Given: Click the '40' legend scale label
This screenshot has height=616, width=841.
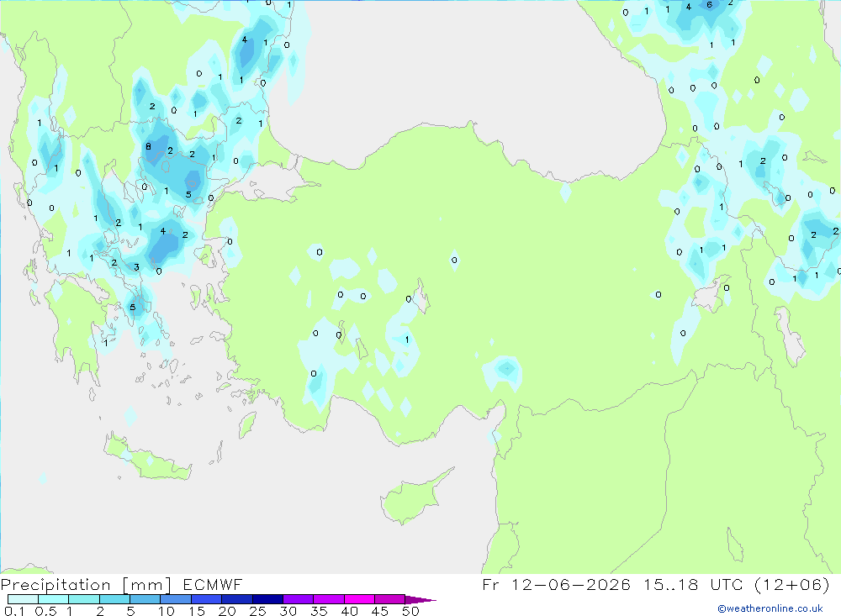Looking at the screenshot, I should (x=349, y=611).
